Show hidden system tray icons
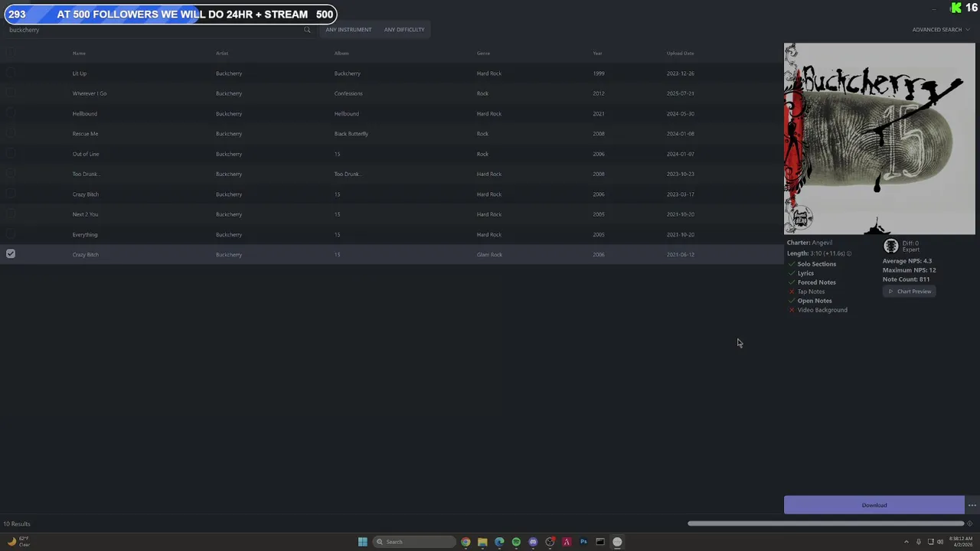The height and width of the screenshot is (551, 980). (906, 542)
